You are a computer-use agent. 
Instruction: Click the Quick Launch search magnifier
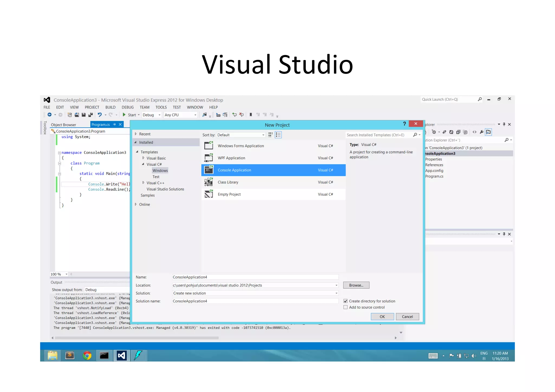480,99
